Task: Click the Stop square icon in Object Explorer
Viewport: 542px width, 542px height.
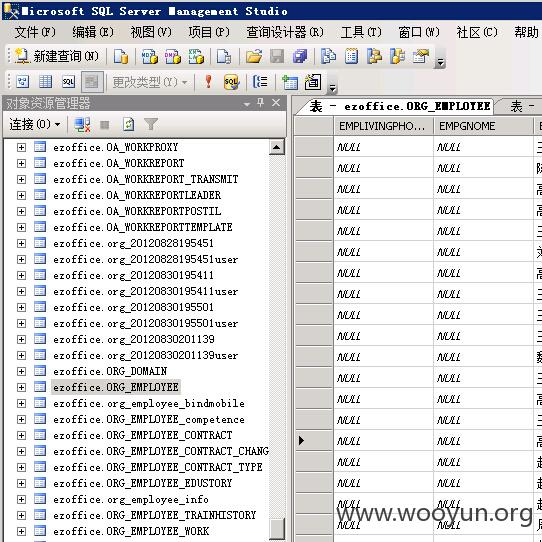Action: 104,125
